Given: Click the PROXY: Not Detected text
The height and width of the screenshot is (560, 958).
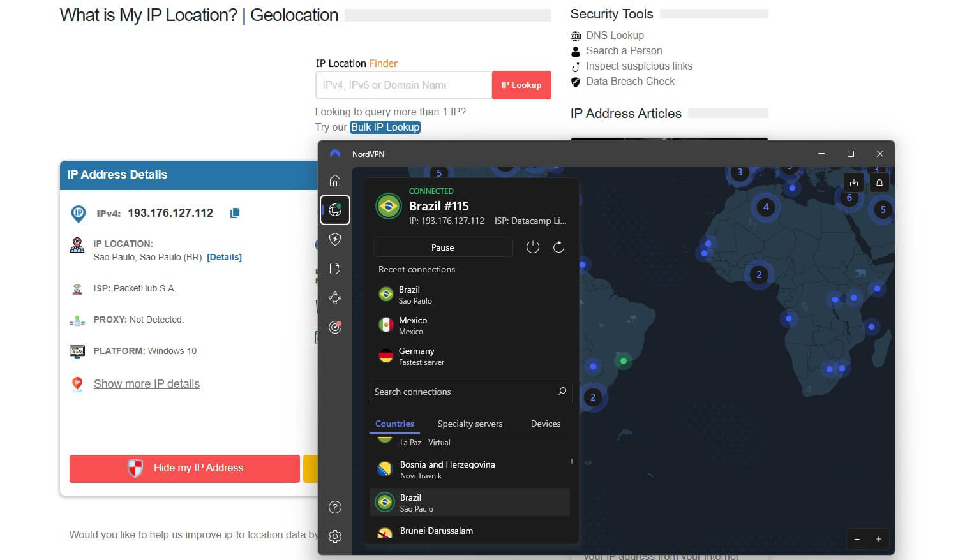Looking at the screenshot, I should point(138,320).
